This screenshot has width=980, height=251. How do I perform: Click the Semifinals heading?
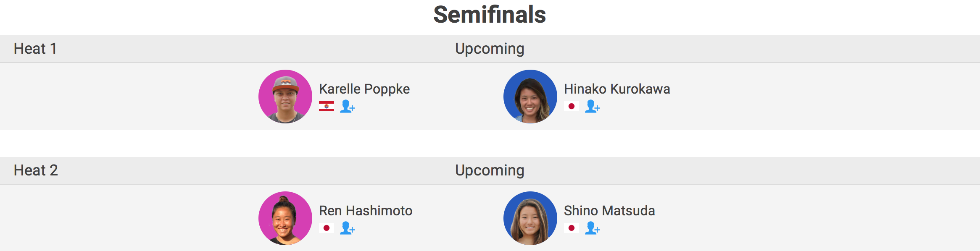490,15
